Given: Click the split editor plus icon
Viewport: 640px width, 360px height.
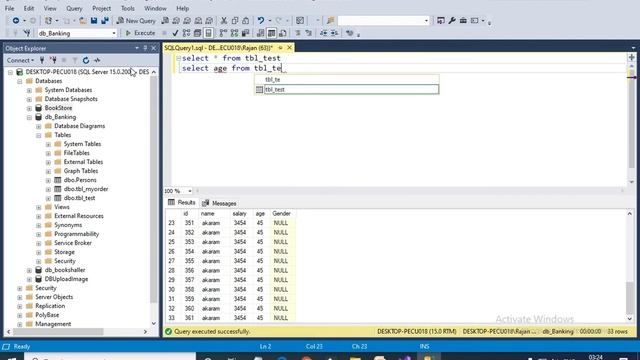Looking at the screenshot, I should coord(631,58).
